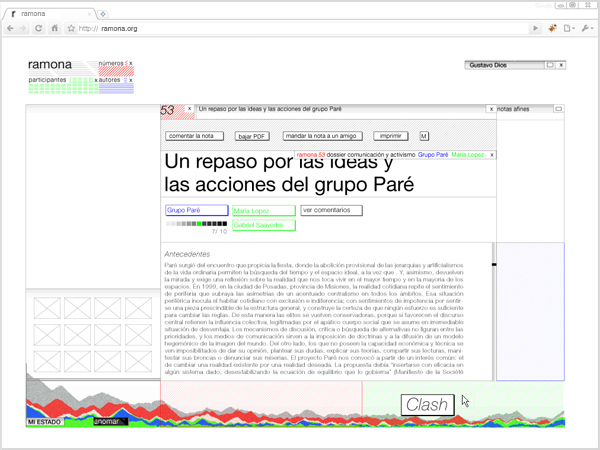Open the números section label
The height and width of the screenshot is (450, 600).
click(111, 63)
